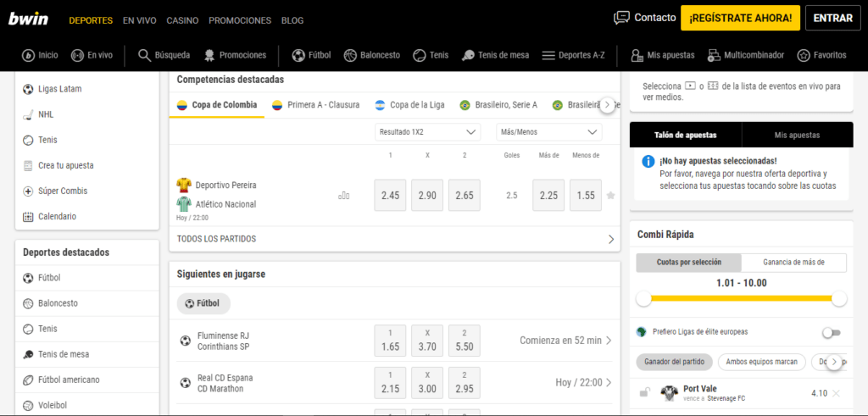Image resolution: width=868 pixels, height=416 pixels.
Task: Click the NHL hockey stick icon
Action: pyautogui.click(x=28, y=114)
